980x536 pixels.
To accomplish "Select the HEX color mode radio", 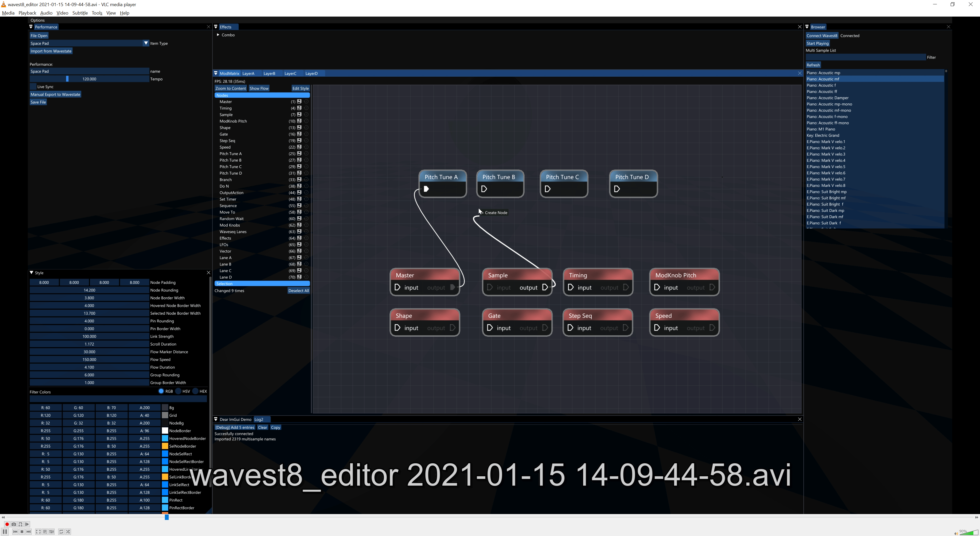I will click(x=195, y=391).
